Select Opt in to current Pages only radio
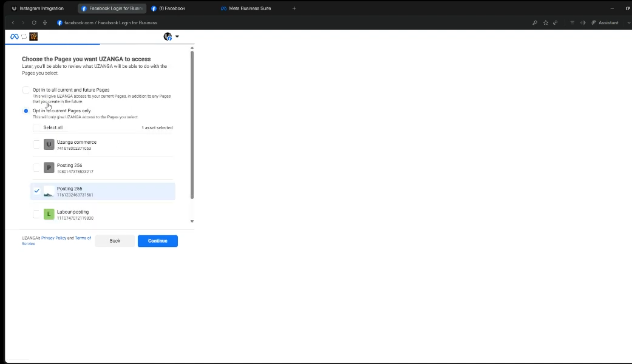 click(x=25, y=111)
